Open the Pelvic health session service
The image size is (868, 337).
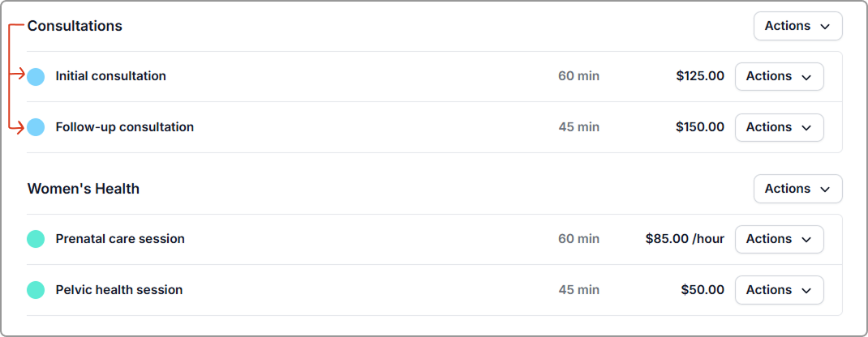click(118, 290)
